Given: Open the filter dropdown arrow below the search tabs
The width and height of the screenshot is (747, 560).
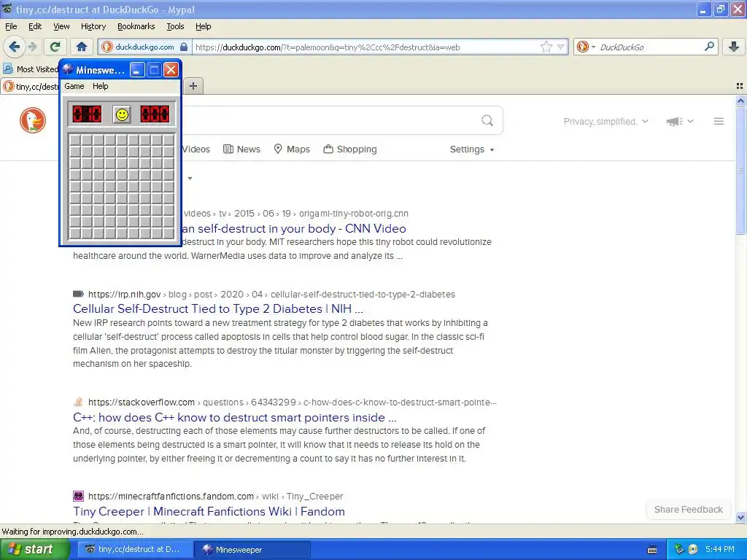Looking at the screenshot, I should 190,179.
